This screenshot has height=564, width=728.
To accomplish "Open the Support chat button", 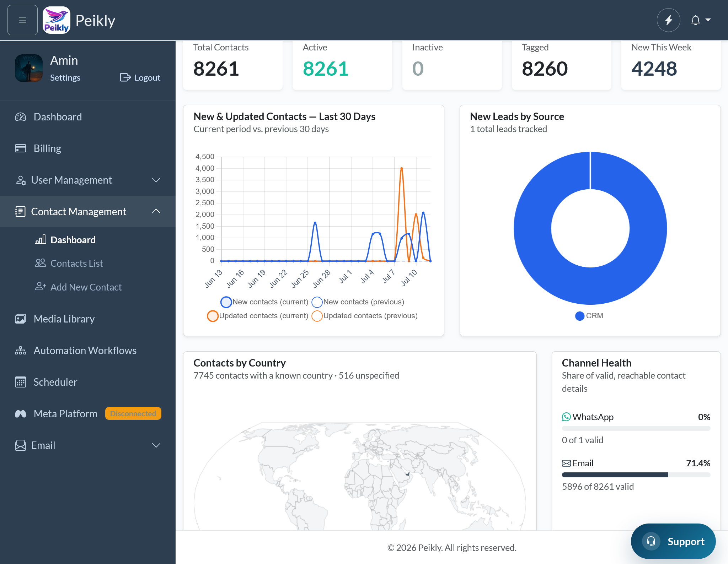I will click(673, 541).
